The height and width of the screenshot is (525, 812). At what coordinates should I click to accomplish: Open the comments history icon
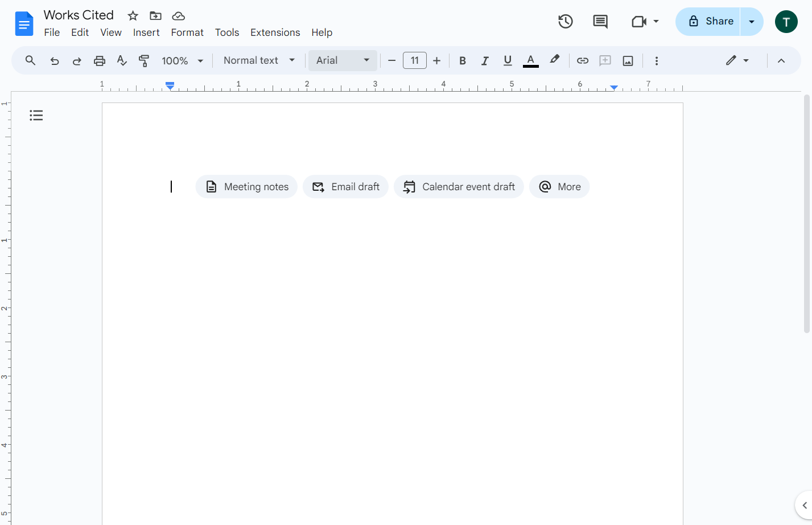pyautogui.click(x=600, y=22)
